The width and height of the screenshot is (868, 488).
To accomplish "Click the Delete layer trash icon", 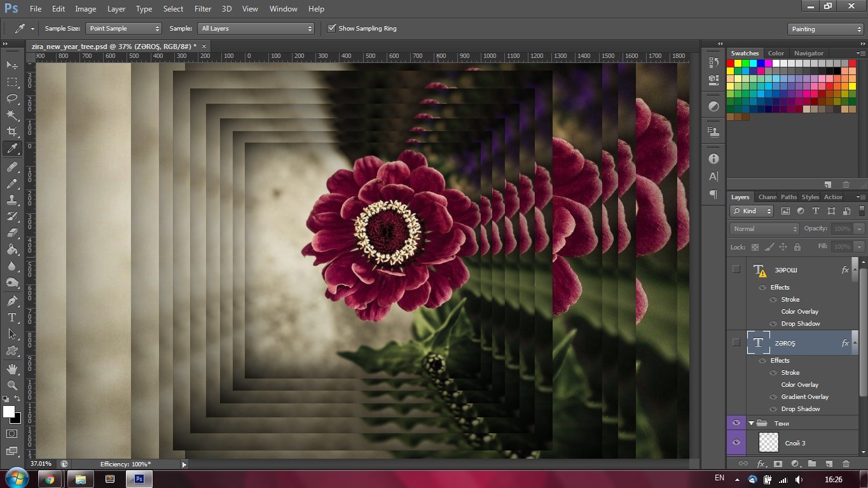I will click(x=846, y=464).
